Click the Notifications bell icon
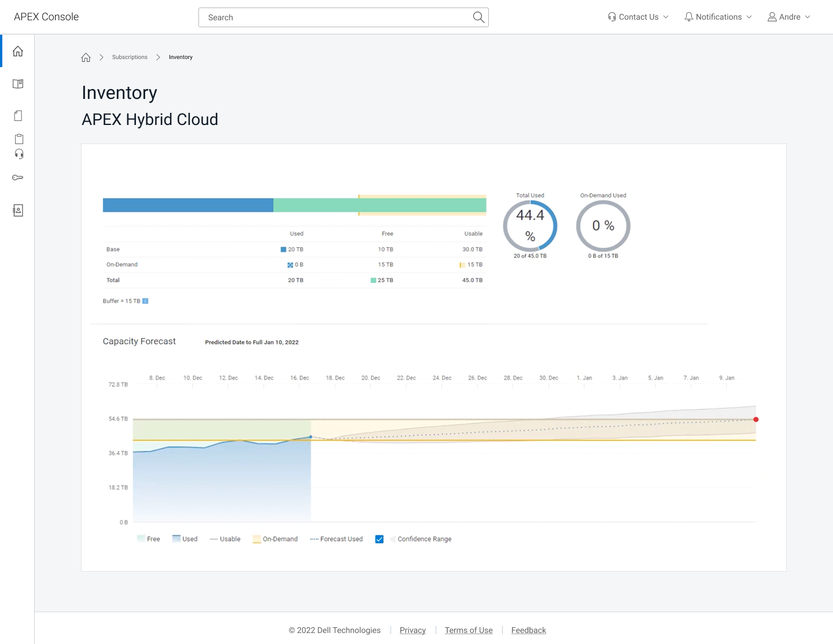This screenshot has width=833, height=644. tap(689, 17)
